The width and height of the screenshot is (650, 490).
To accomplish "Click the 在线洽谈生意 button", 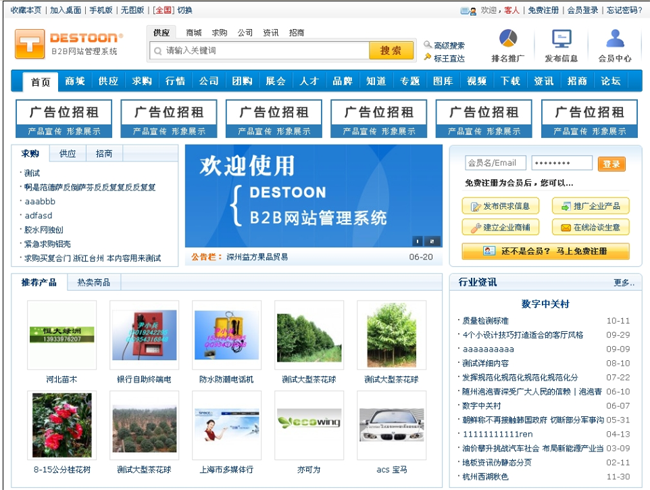I will (x=591, y=227).
